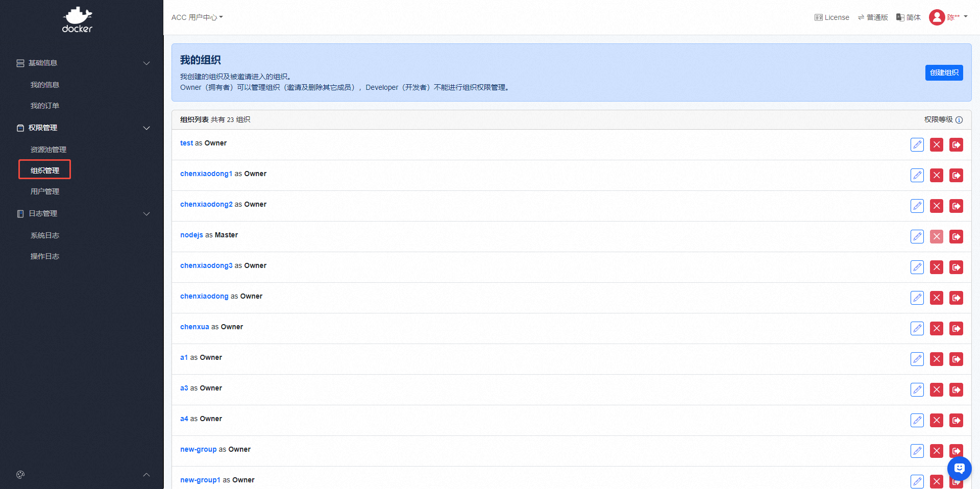The height and width of the screenshot is (489, 980).
Task: Open 用户管理 in the sidebar
Action: point(45,191)
